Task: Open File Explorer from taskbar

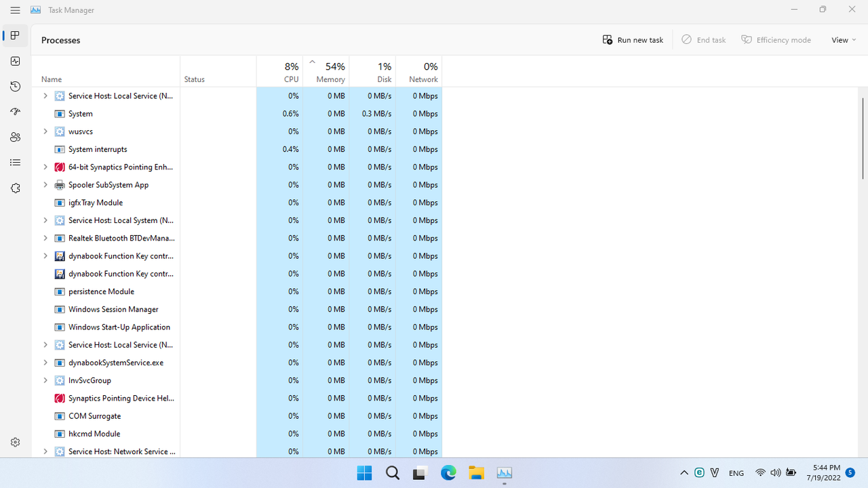Action: (x=476, y=472)
